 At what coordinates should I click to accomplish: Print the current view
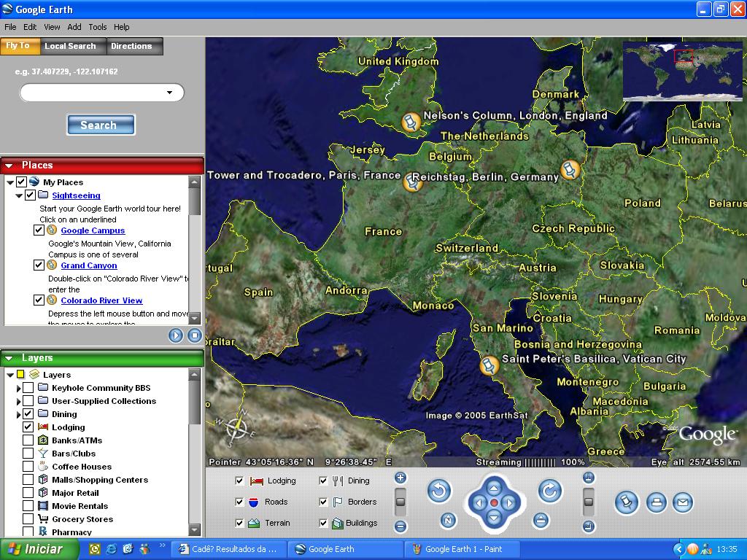[657, 502]
